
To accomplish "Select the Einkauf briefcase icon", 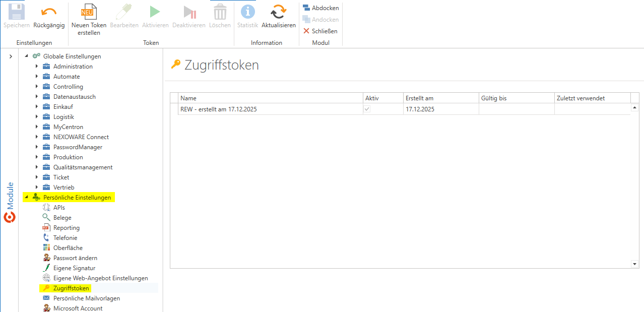I will [46, 107].
